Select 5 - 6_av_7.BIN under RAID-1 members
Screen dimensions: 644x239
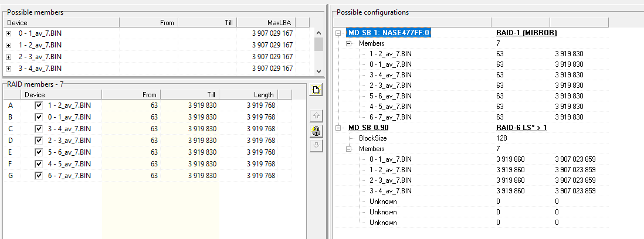tap(390, 96)
